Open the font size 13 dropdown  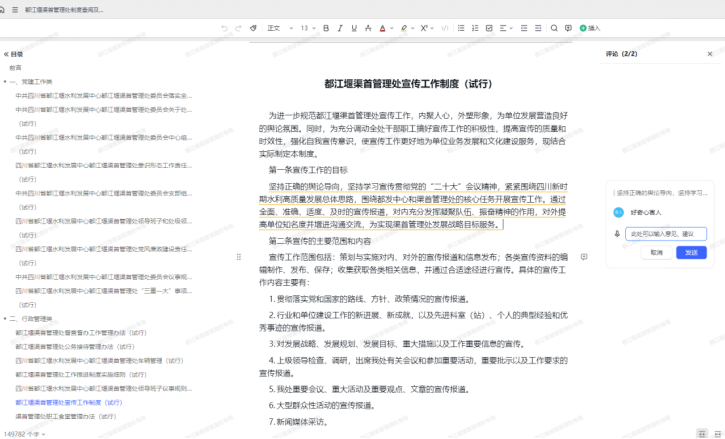tap(308, 28)
